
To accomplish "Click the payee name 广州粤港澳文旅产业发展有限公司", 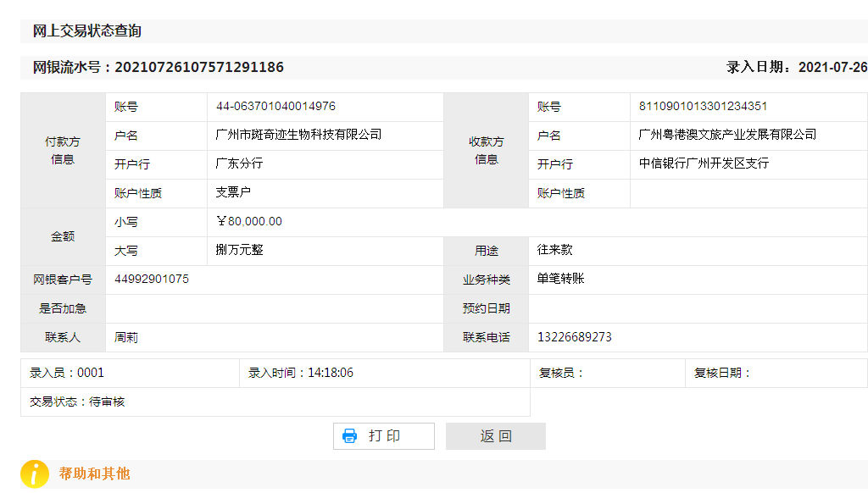I will pos(727,135).
